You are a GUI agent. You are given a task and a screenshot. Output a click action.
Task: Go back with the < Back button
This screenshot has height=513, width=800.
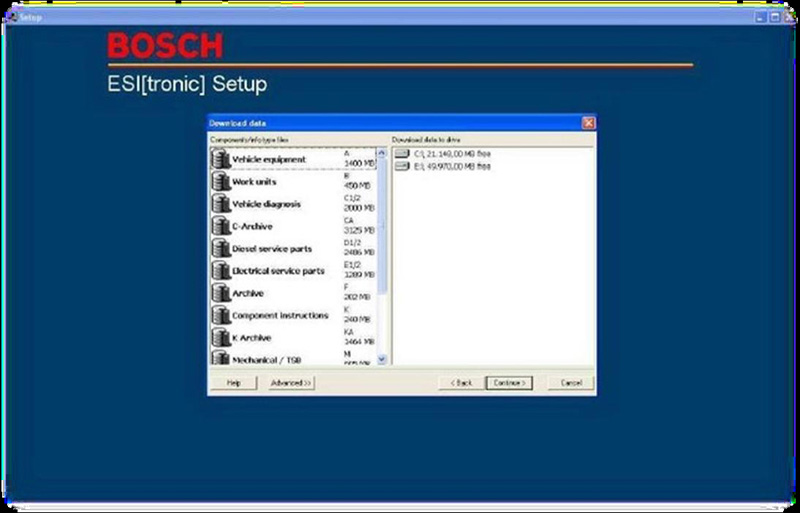(x=460, y=383)
